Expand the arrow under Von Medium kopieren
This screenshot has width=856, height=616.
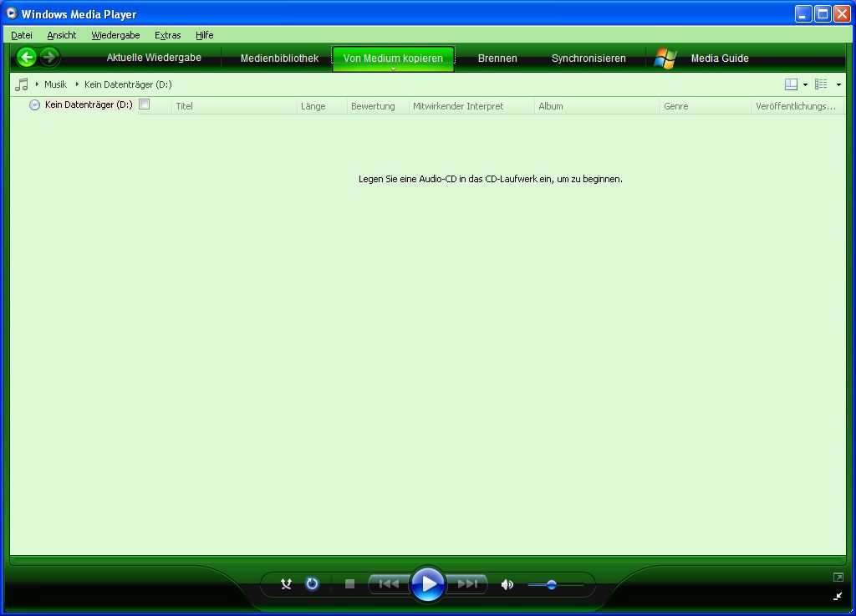(x=393, y=69)
